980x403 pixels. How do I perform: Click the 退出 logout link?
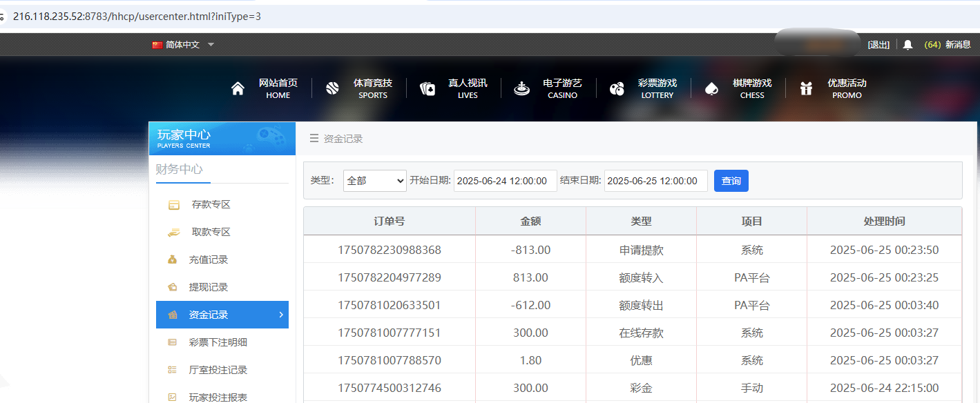[x=878, y=44]
